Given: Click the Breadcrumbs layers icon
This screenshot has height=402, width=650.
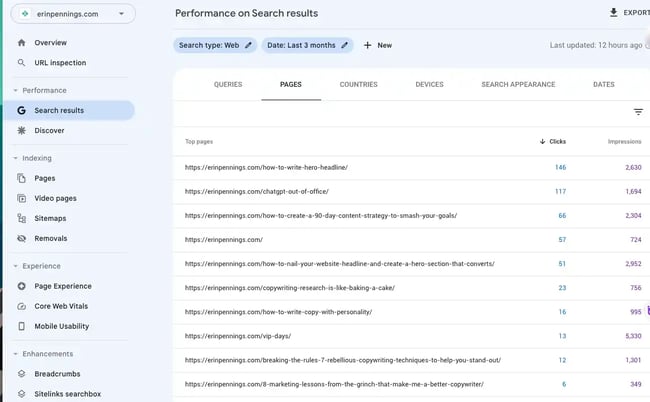Looking at the screenshot, I should click(x=22, y=374).
